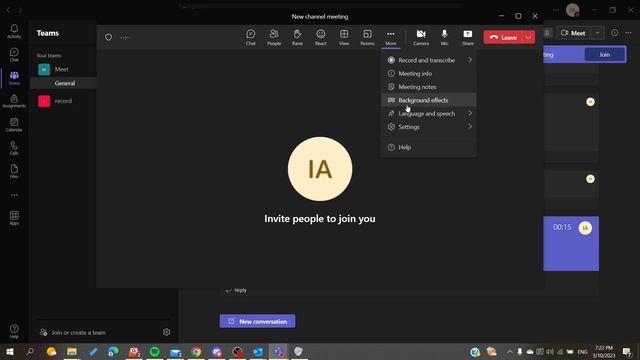Screen dimensions: 640x360
Task: Expand Meet dropdown arrow in channel header
Action: click(597, 33)
